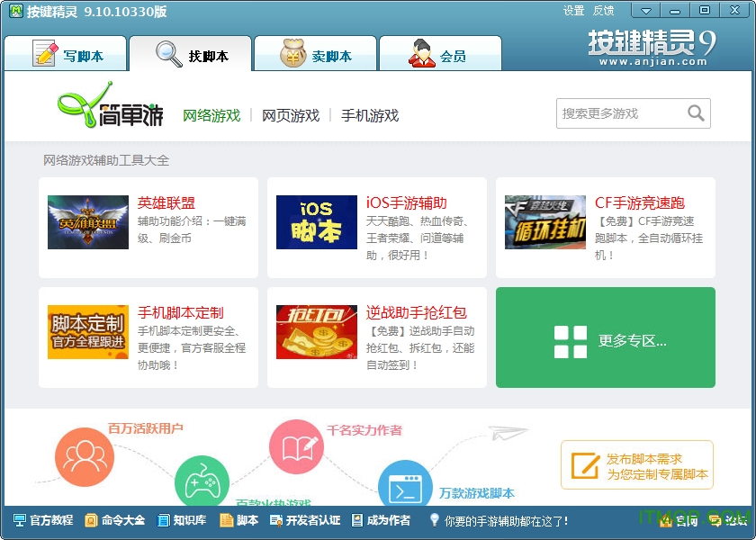This screenshot has height=540, width=756.
Task: Click the 手机脚本定制 description text
Action: [x=192, y=348]
